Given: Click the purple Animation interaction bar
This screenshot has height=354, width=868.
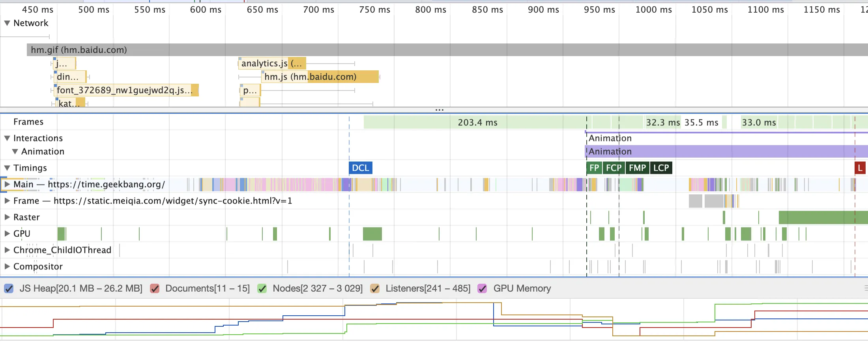Looking at the screenshot, I should 726,151.
